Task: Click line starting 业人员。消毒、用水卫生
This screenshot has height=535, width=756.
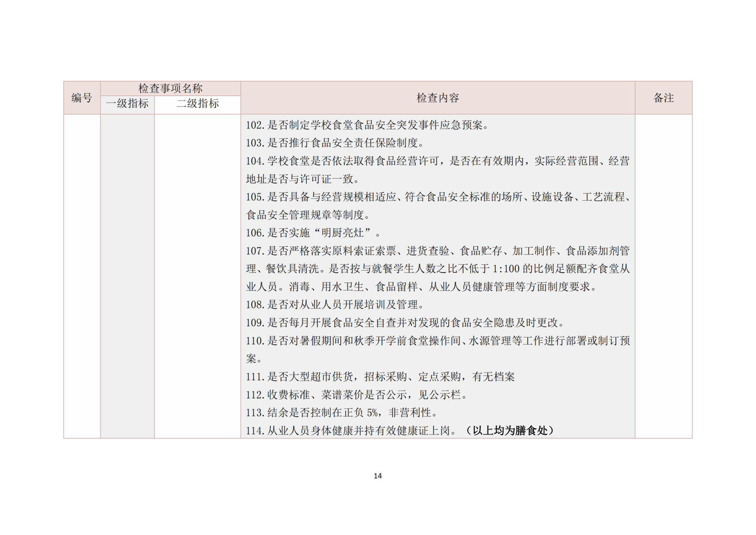Action: (x=422, y=287)
